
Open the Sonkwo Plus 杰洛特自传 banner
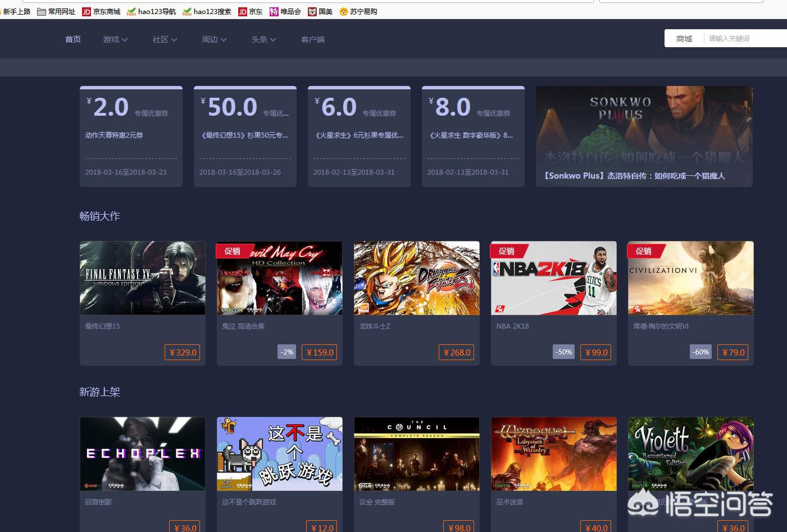(x=644, y=136)
